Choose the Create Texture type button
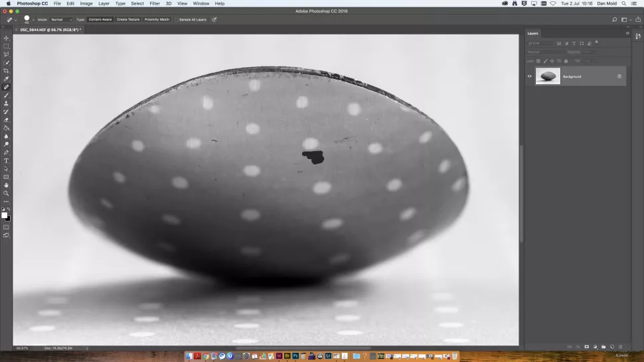The image size is (644, 362). (128, 20)
